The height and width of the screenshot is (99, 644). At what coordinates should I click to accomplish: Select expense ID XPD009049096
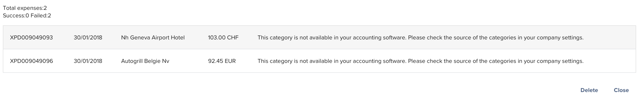(x=31, y=61)
